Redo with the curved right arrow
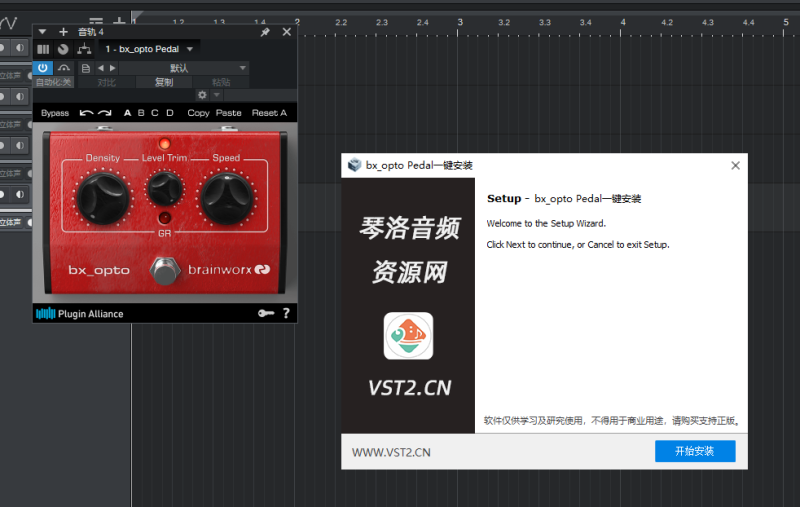The image size is (800, 507). pos(105,113)
